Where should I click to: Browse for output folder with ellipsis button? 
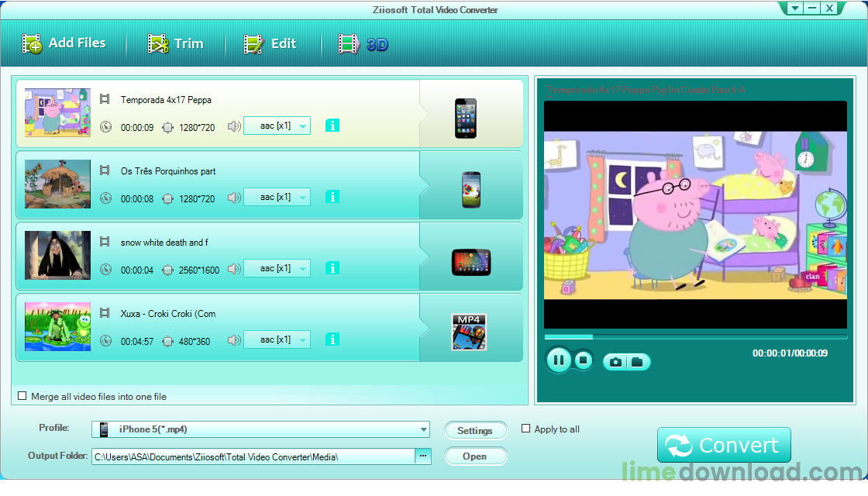point(423,456)
